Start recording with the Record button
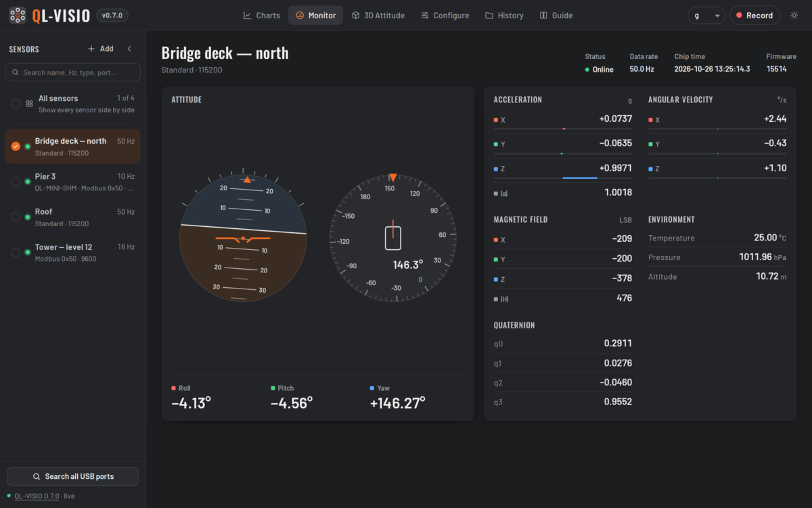This screenshot has height=508, width=812. coord(754,16)
